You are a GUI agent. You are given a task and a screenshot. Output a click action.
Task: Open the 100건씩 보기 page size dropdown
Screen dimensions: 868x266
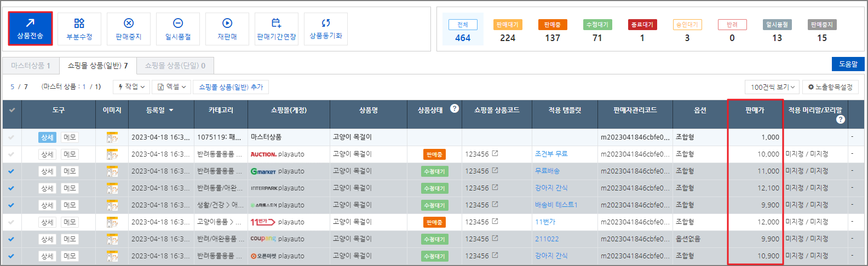click(x=772, y=87)
